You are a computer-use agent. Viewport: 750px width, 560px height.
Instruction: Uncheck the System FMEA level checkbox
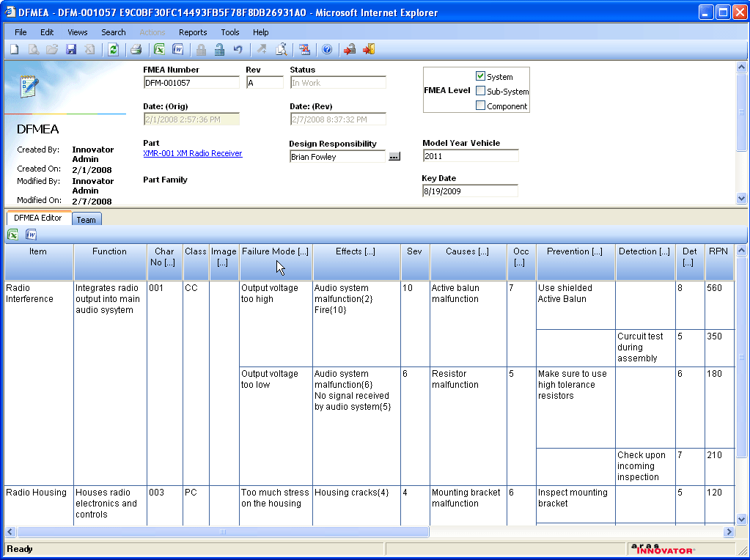[481, 76]
